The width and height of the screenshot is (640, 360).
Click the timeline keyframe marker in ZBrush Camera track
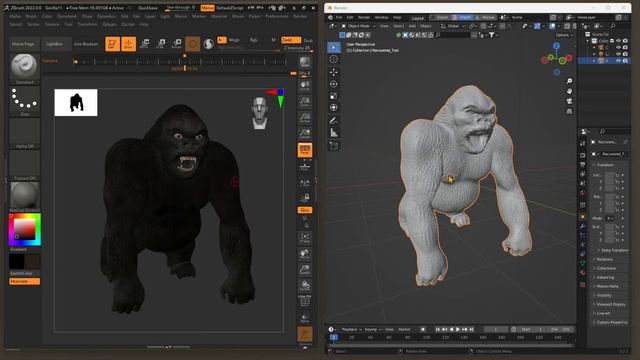76,62
